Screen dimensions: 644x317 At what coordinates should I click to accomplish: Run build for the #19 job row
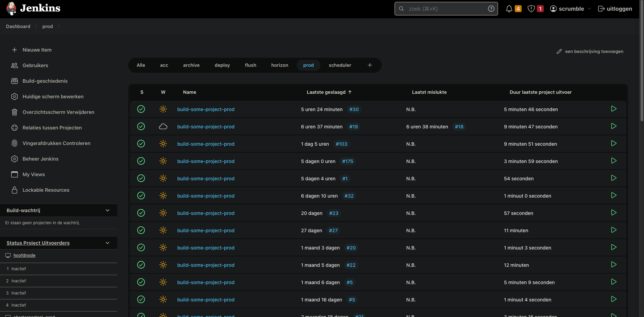pyautogui.click(x=614, y=126)
